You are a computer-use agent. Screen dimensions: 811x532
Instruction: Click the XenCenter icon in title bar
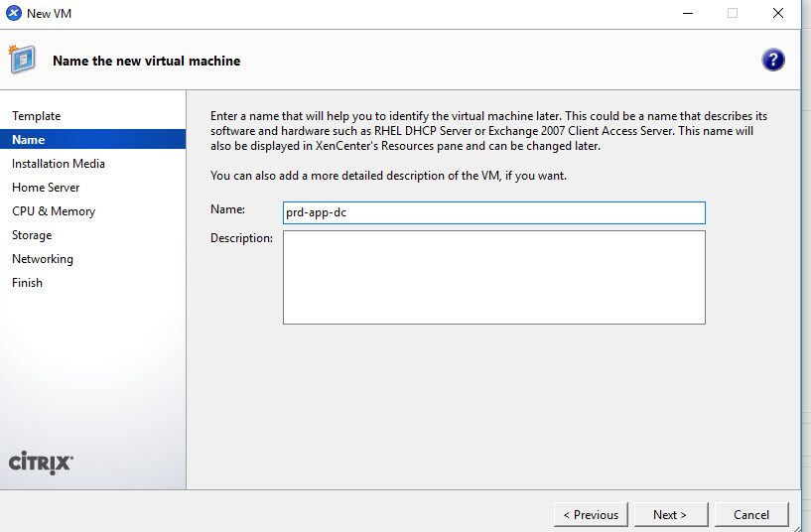13,14
